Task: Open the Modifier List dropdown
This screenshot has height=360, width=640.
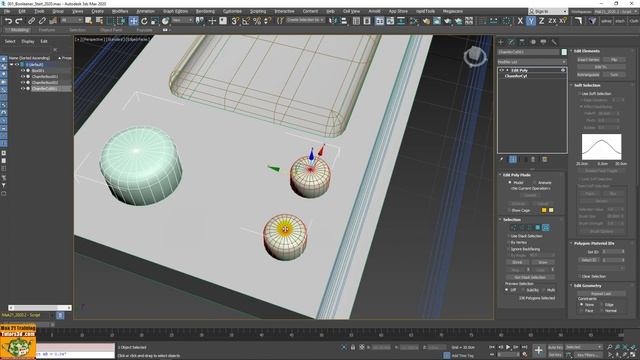Action: click(x=532, y=62)
